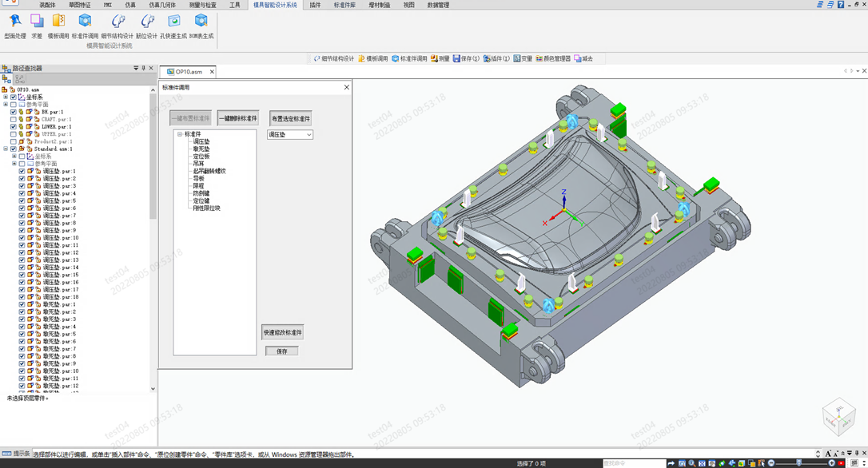Click 细节结构设计 in the quick toolbar

[x=334, y=58]
